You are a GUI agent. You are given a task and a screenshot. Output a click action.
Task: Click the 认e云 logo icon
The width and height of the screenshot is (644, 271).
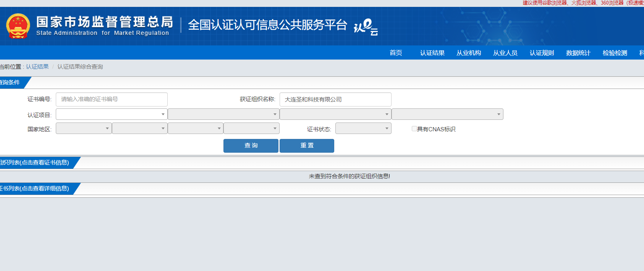366,27
